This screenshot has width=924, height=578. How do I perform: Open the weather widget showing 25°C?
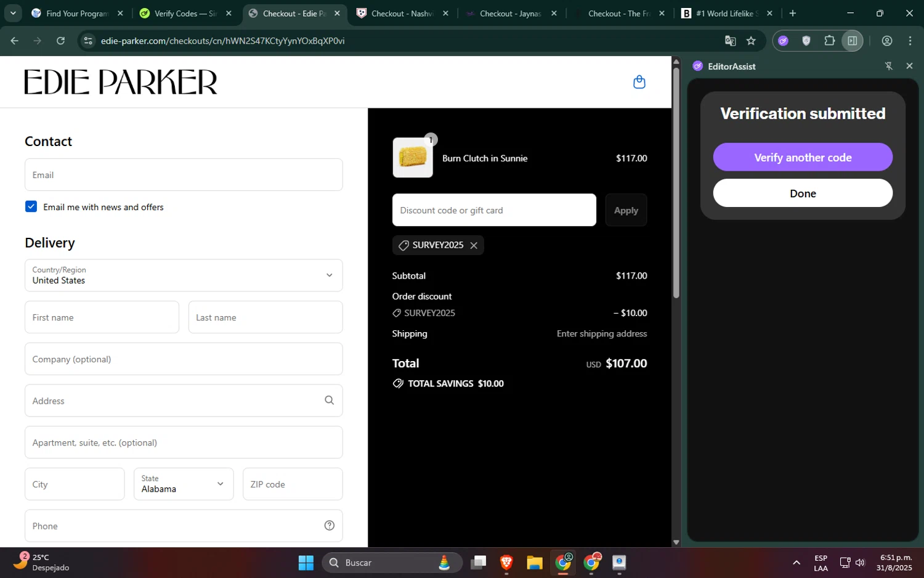click(x=42, y=562)
